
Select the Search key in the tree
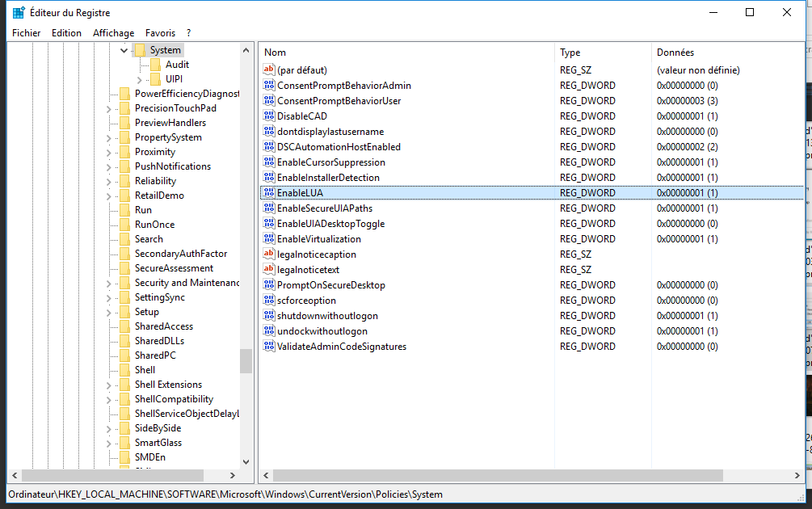click(149, 238)
